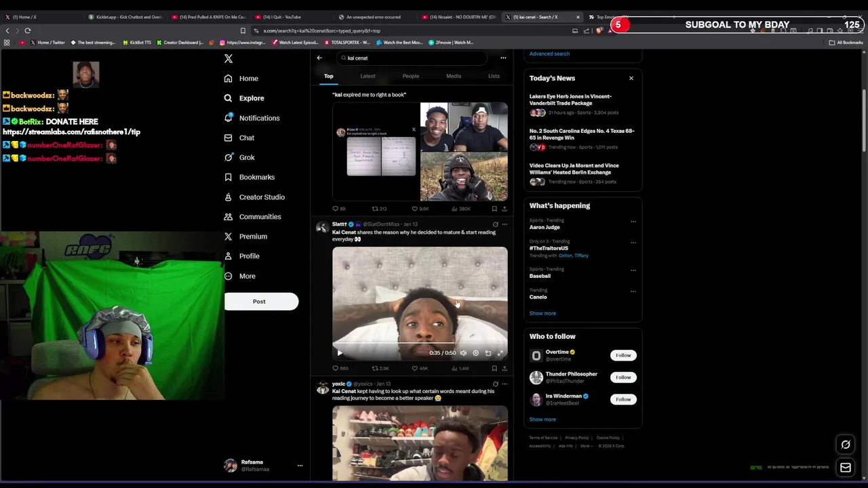Like the Slatt post with 45K likes

pos(420,369)
